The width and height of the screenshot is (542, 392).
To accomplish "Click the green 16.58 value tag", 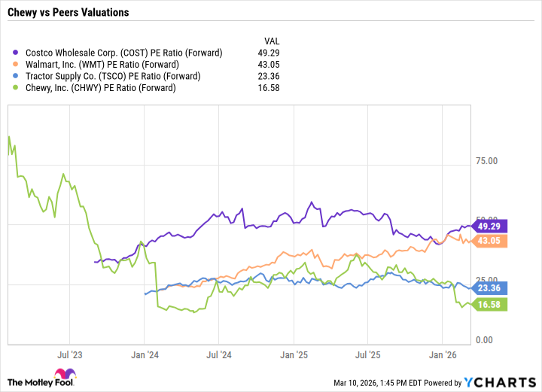I will [x=491, y=304].
